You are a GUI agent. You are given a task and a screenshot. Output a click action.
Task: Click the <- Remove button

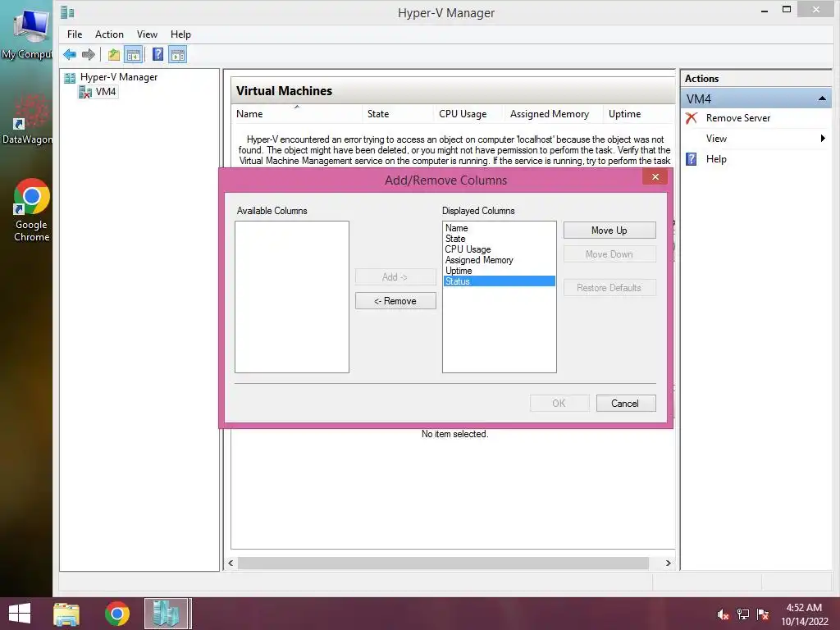(395, 301)
